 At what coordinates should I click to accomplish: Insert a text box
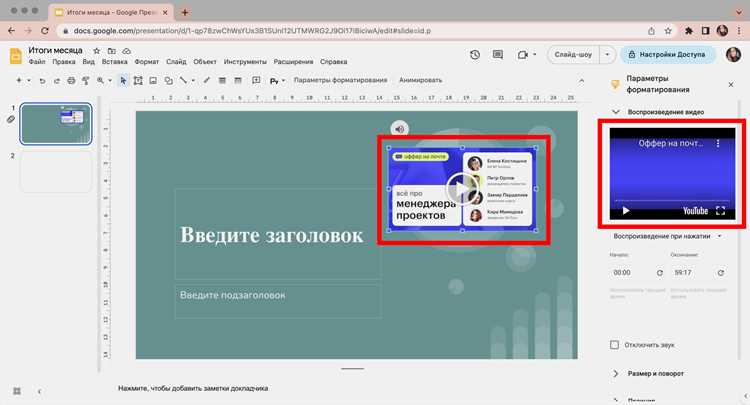(x=138, y=81)
